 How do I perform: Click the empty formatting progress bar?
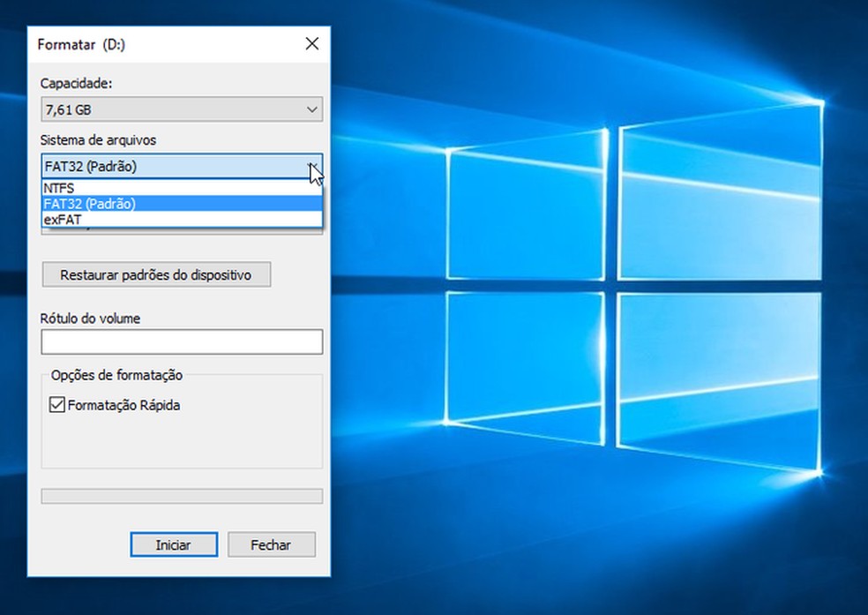point(181,496)
